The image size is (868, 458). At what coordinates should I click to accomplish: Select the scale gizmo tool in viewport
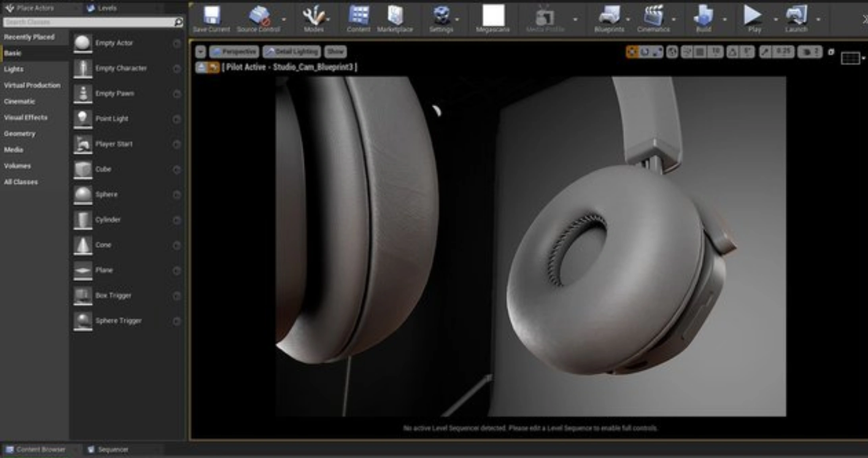[658, 52]
